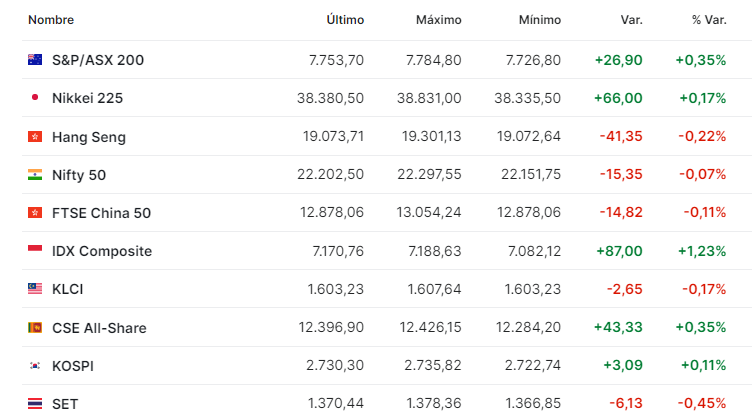
Task: Select the KOSPI index name
Action: pyautogui.click(x=73, y=366)
